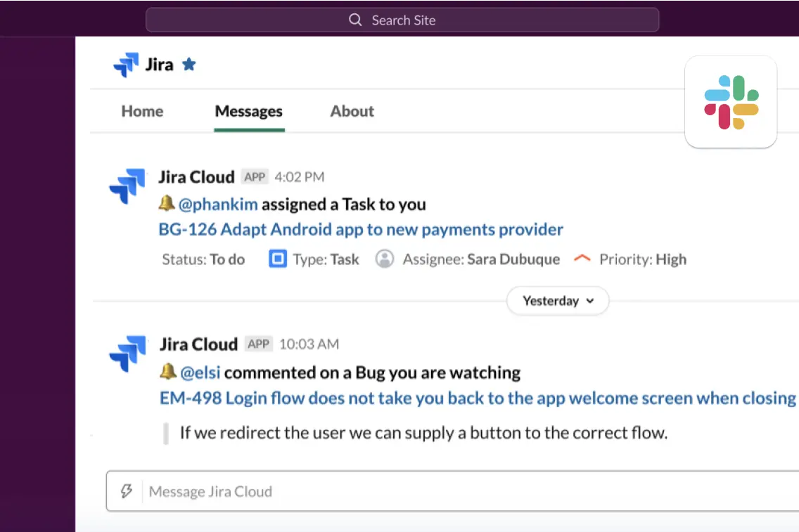Click the @elsi user mention
799x532 pixels.
pos(200,372)
